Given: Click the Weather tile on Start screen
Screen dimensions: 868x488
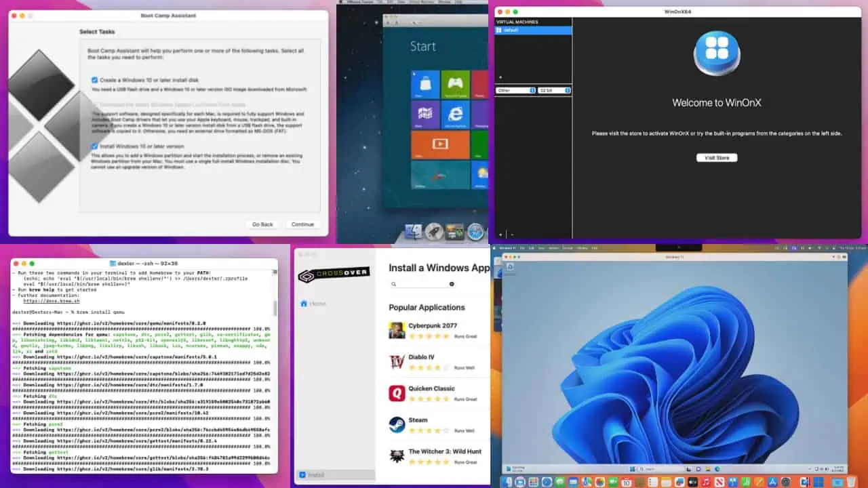Looking at the screenshot, I should tap(479, 175).
